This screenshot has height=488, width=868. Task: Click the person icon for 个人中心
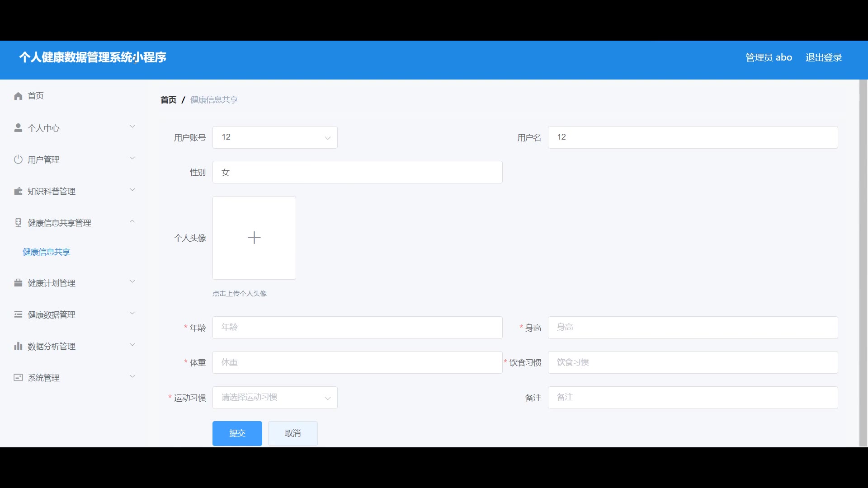coord(18,128)
